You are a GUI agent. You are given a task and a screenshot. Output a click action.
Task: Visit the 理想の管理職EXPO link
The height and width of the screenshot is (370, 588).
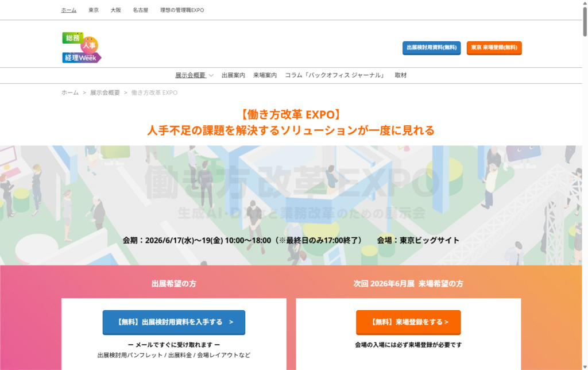coord(182,10)
